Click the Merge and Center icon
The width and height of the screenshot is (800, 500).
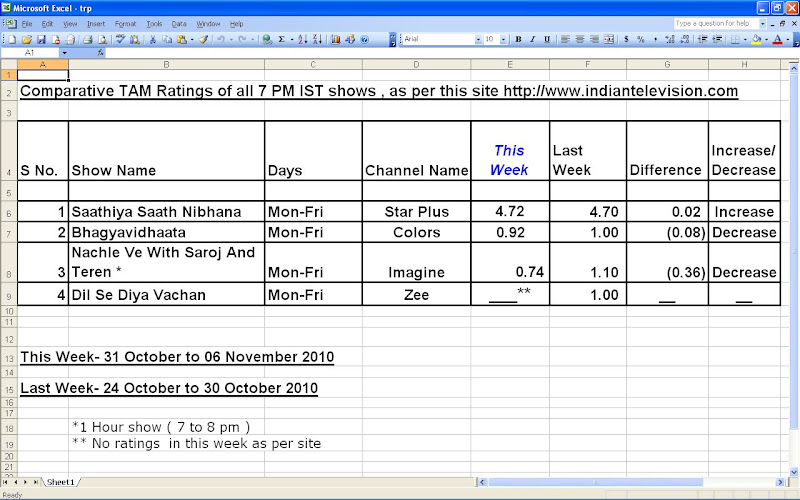[x=609, y=39]
